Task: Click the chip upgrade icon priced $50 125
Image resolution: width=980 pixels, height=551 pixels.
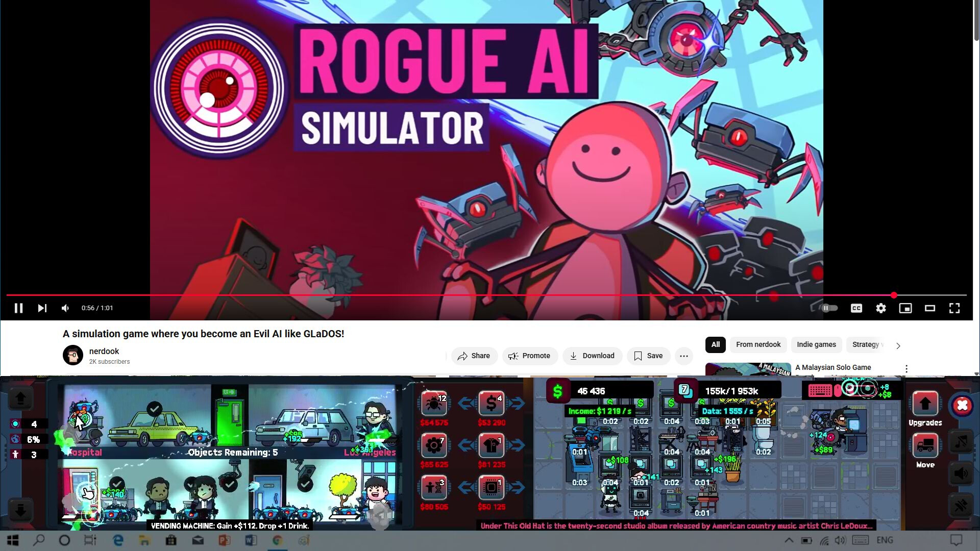Action: coord(491,487)
